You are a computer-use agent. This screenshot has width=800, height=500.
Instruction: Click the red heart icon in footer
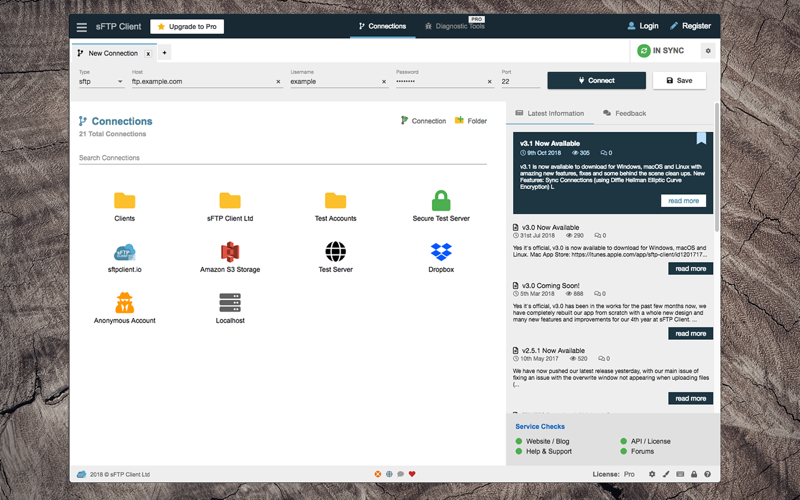(412, 474)
